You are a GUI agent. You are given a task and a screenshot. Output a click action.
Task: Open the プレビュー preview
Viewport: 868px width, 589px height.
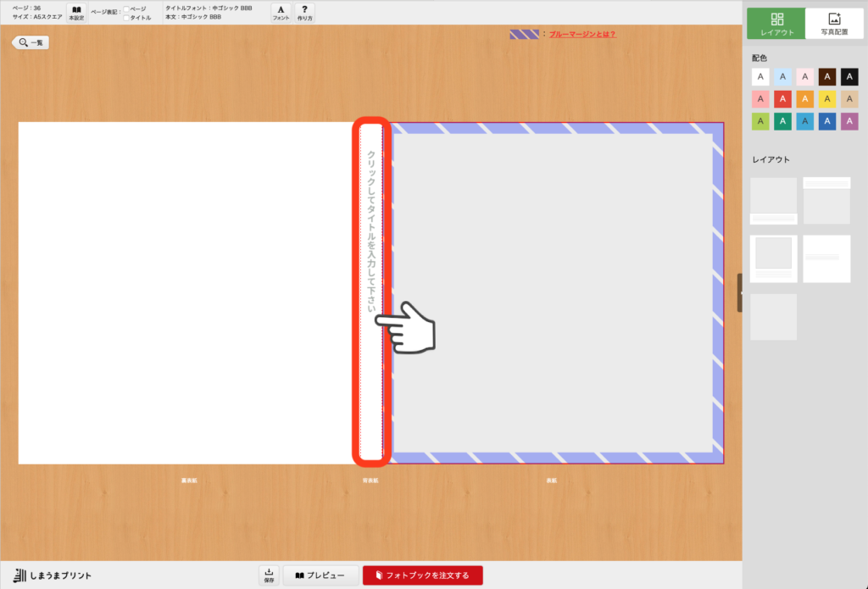tap(320, 575)
